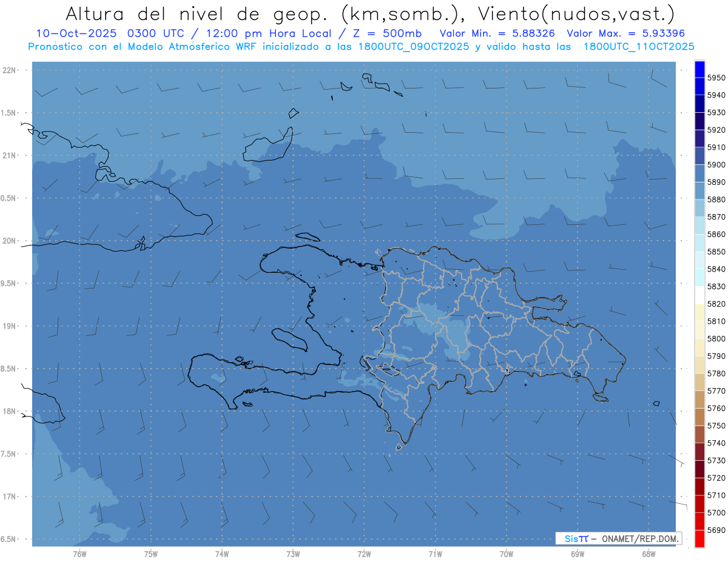Click the '5830' colorbar value
The width and height of the screenshot is (728, 562).
tap(716, 286)
